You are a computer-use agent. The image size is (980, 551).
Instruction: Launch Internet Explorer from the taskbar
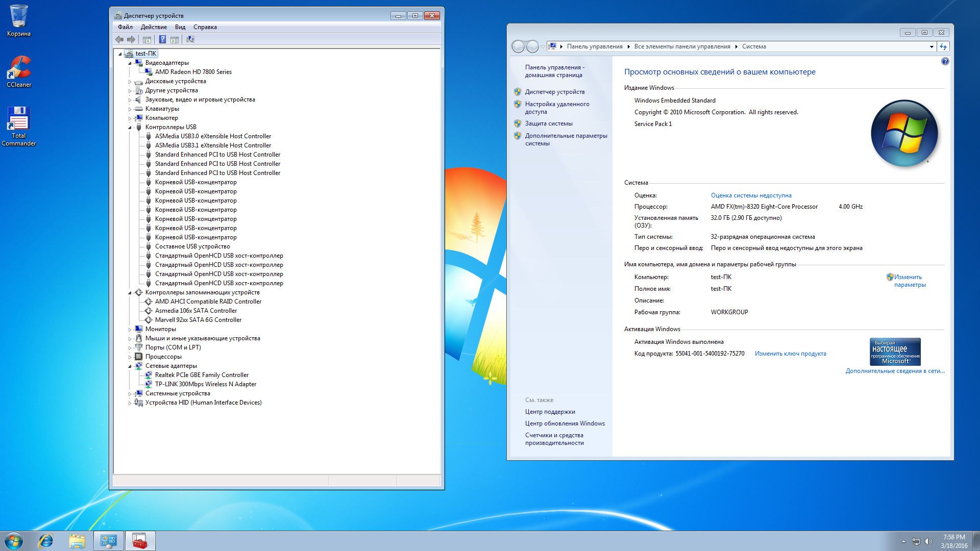point(46,541)
